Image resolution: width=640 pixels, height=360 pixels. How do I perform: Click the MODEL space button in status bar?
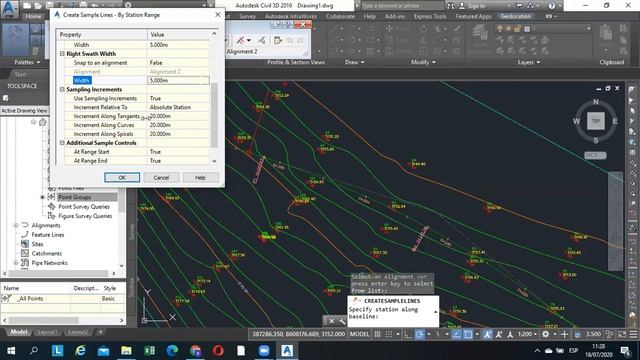coord(359,334)
